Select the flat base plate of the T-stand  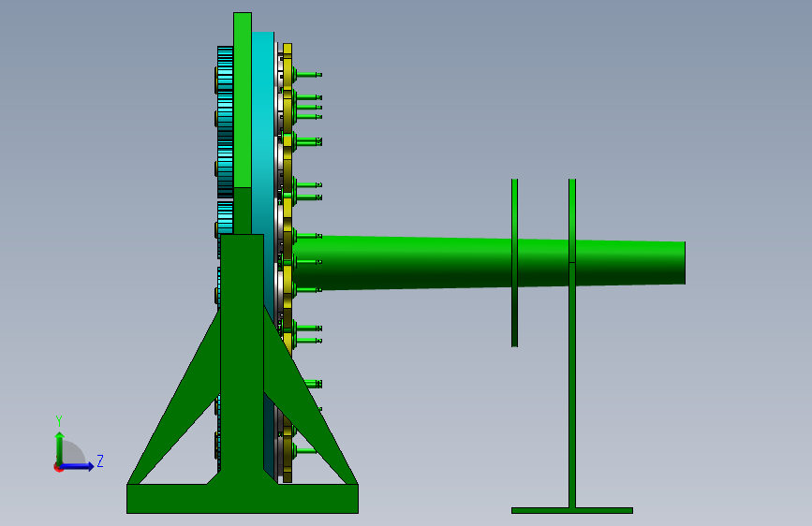click(572, 510)
